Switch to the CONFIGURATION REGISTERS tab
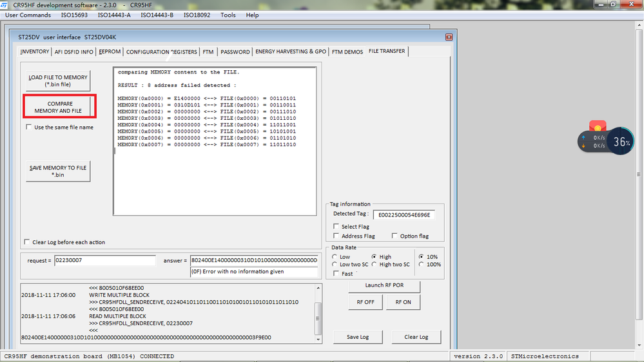Viewport: 644px width, 362px height. tap(161, 52)
